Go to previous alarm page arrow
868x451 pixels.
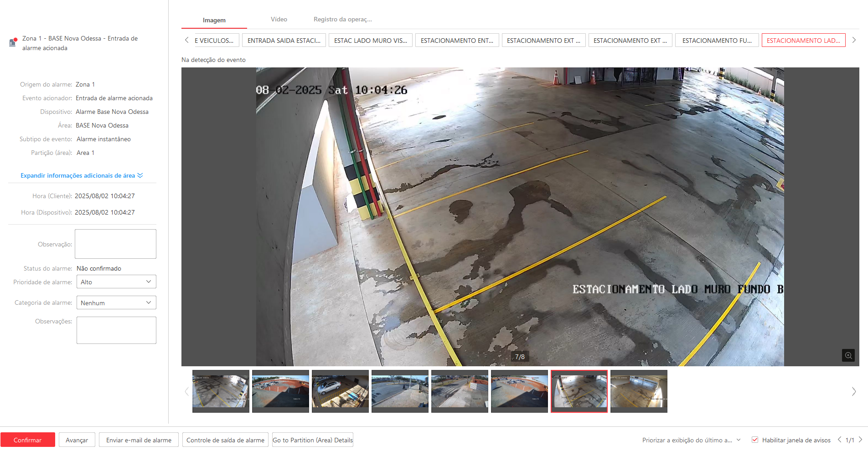[839, 440]
